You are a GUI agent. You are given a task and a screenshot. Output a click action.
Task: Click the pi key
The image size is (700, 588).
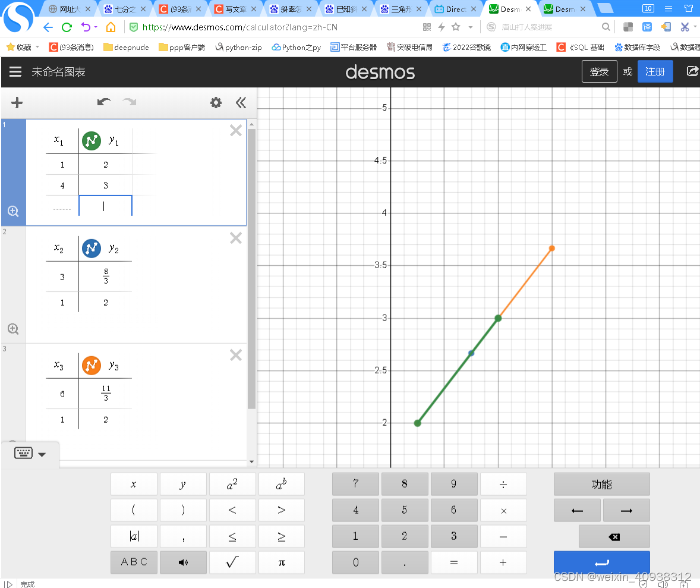coord(281,562)
